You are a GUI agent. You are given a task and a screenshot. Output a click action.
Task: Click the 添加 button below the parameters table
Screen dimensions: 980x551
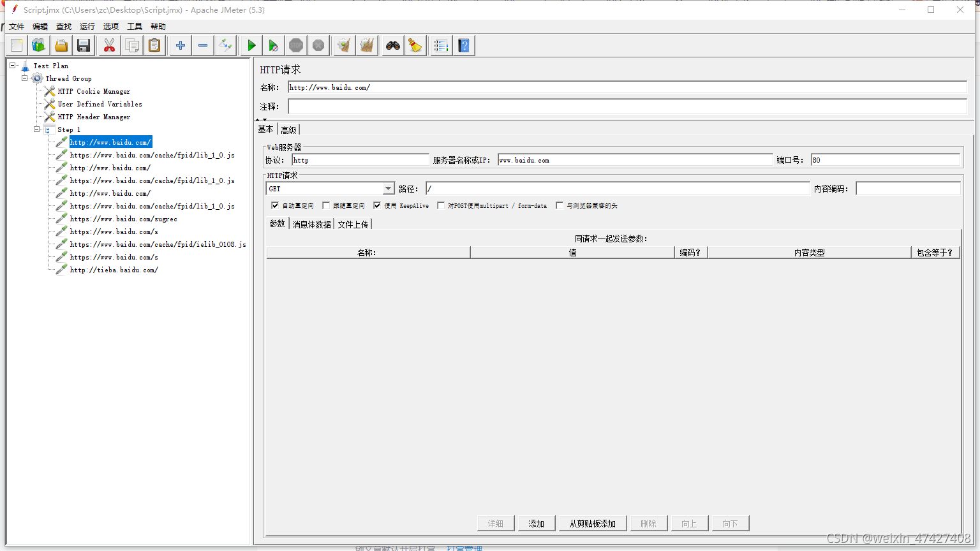[x=537, y=523]
